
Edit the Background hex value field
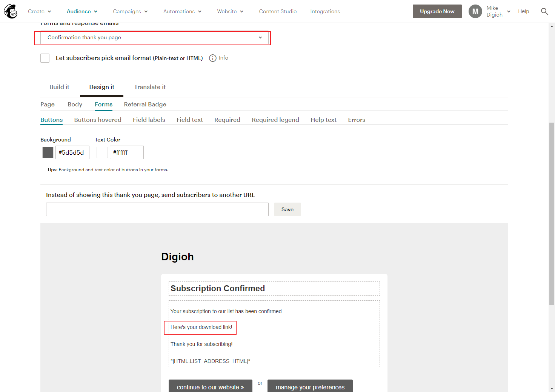(72, 152)
